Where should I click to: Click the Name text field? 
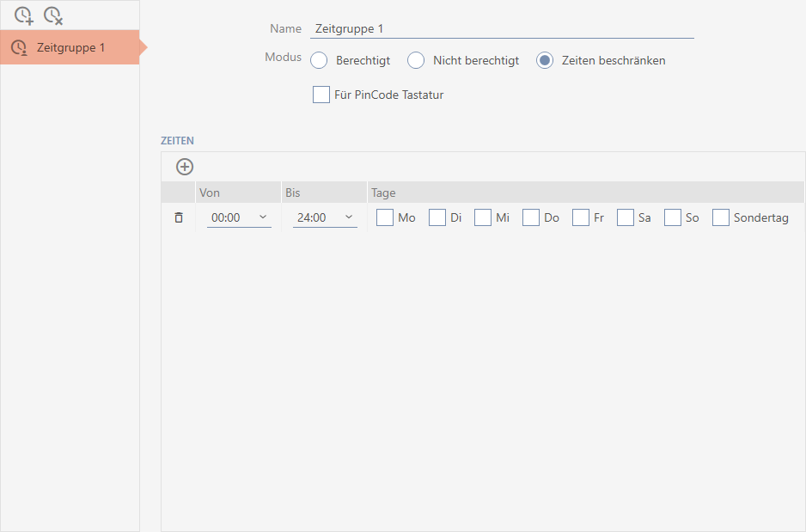point(502,28)
